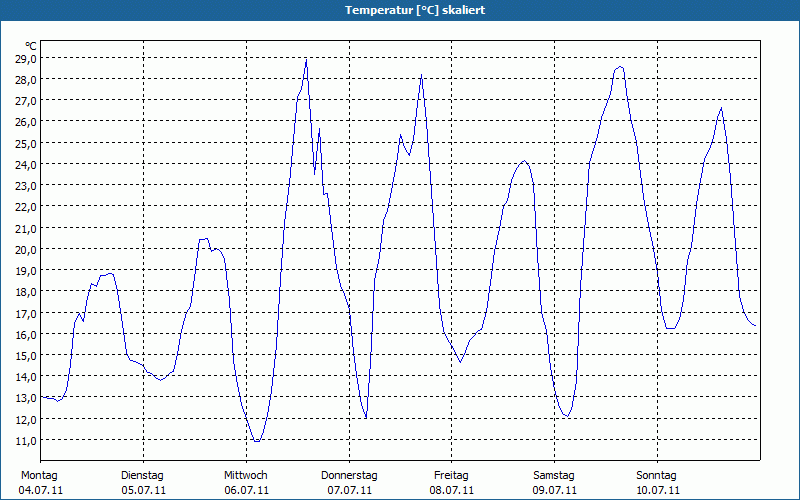
Task: Select the 16,0 axis value
Action: pos(26,335)
